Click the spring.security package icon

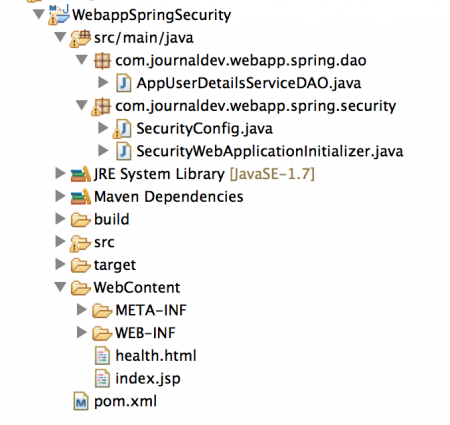click(x=101, y=107)
